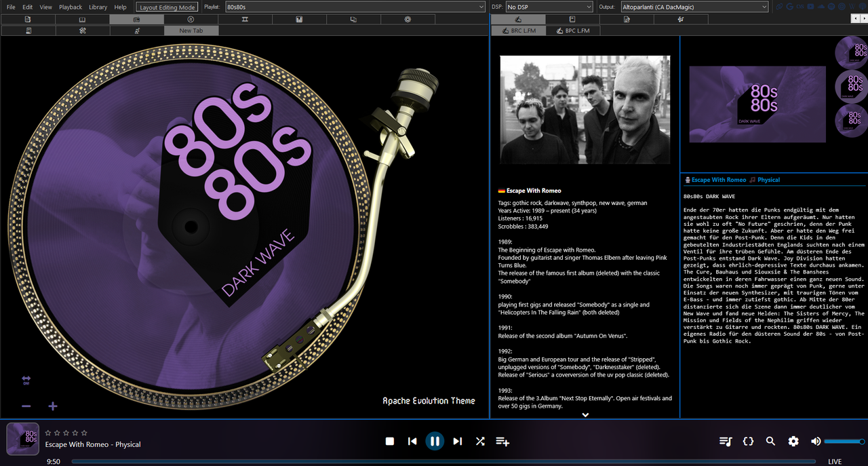Rate the track one star
This screenshot has width=868, height=466.
tap(48, 433)
